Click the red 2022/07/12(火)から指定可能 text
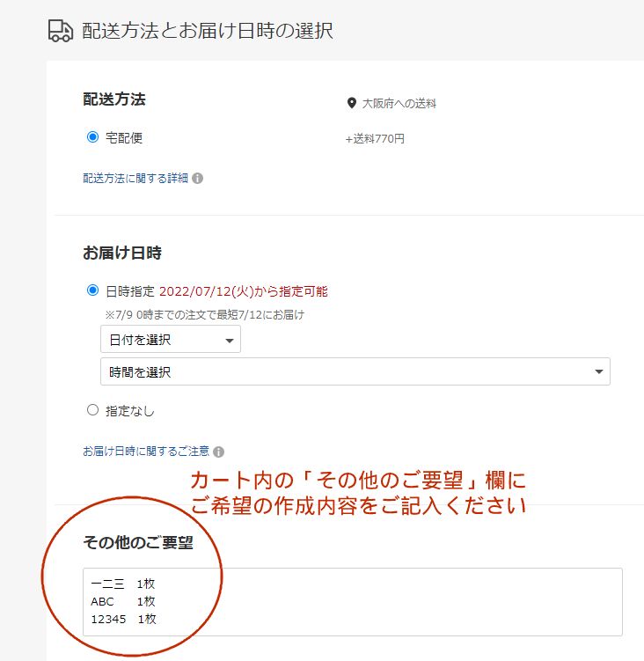The image size is (644, 661). (x=243, y=291)
